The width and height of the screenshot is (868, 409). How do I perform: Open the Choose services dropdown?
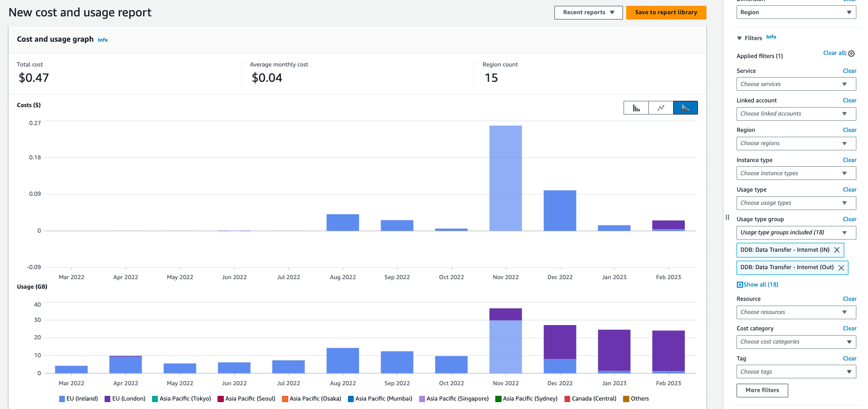(x=796, y=84)
